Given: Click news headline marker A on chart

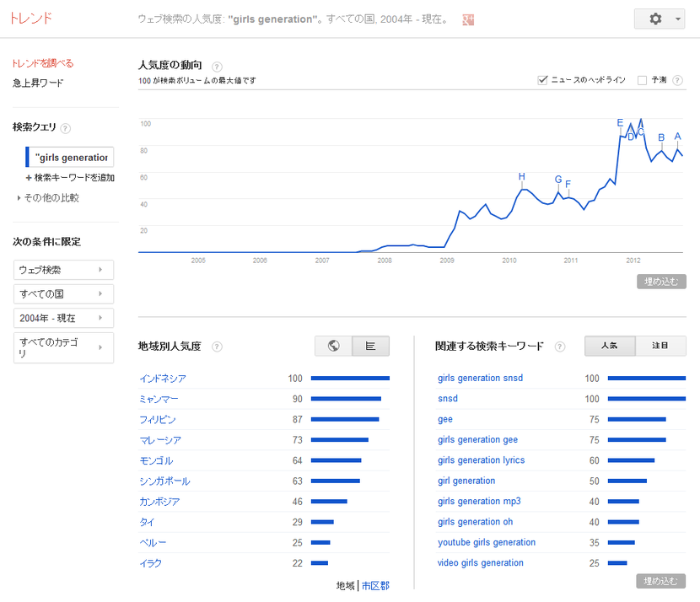Looking at the screenshot, I should [678, 137].
